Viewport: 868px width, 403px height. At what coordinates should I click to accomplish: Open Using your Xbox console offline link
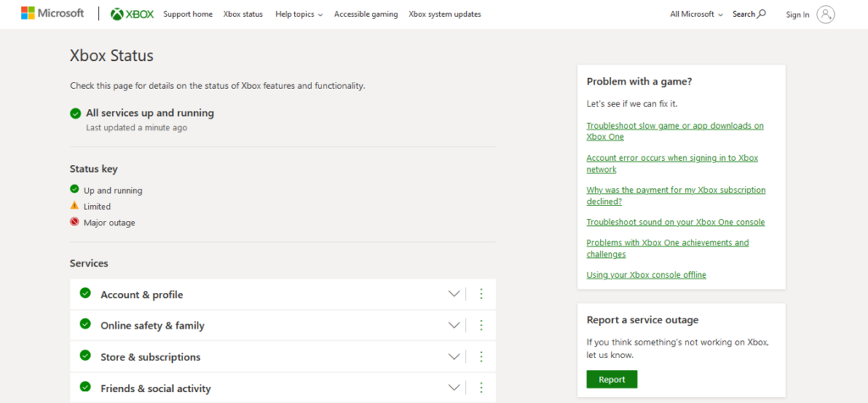point(646,275)
